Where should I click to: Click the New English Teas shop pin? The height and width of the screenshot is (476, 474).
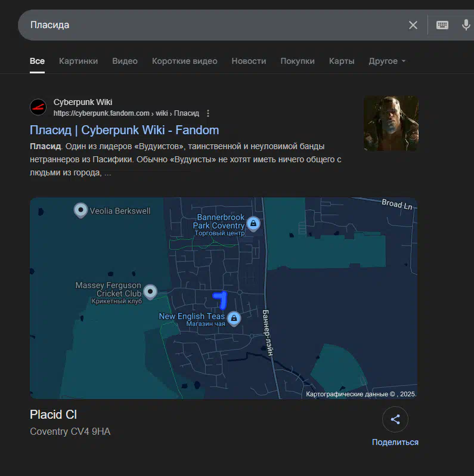pos(234,319)
